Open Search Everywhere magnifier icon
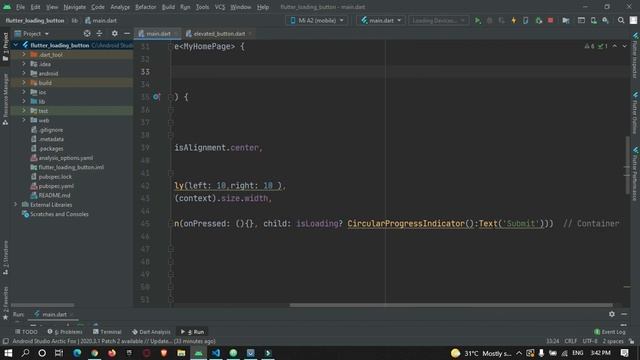 click(621, 20)
